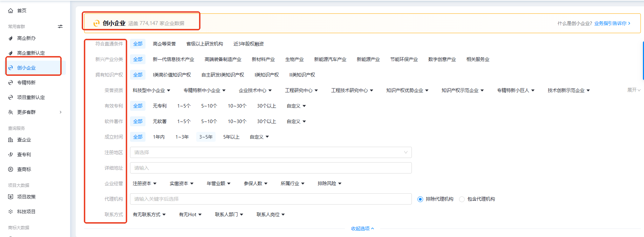
Task: Click the 业务指引告诉你 link
Action: point(612,23)
